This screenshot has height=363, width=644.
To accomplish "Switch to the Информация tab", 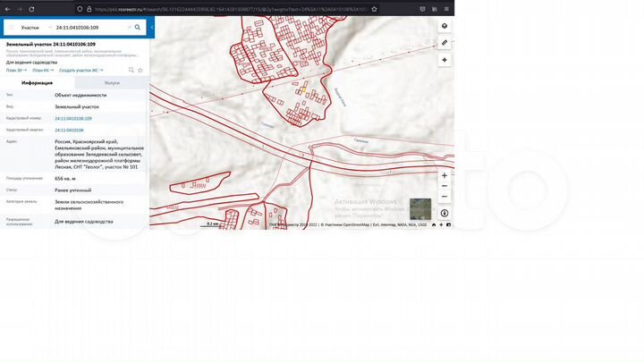I will 37,82.
